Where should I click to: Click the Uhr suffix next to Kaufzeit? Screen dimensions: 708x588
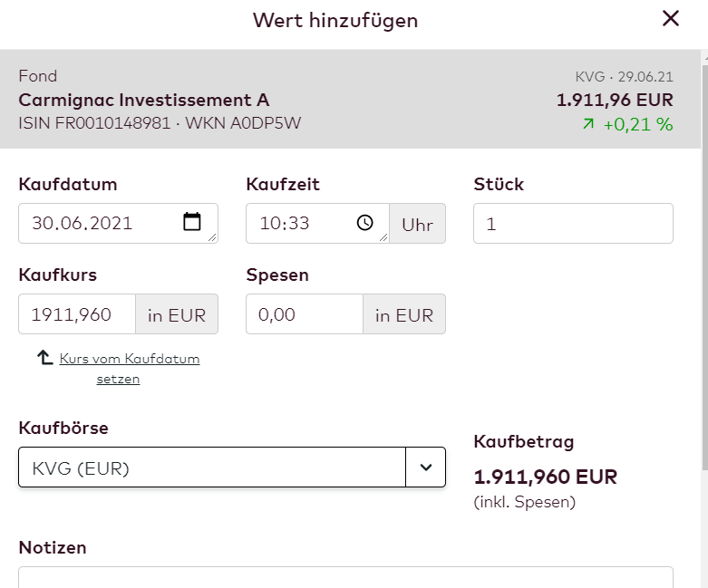(417, 224)
